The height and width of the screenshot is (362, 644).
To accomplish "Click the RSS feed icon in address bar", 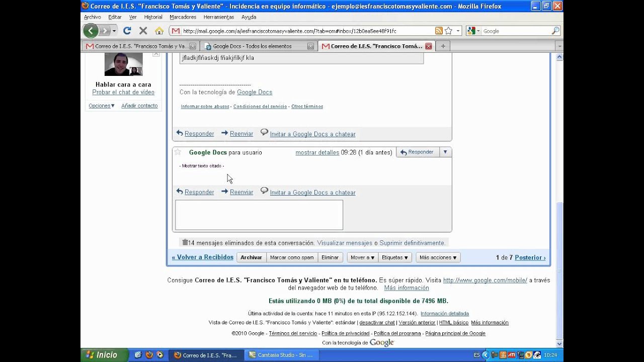I will 439,31.
